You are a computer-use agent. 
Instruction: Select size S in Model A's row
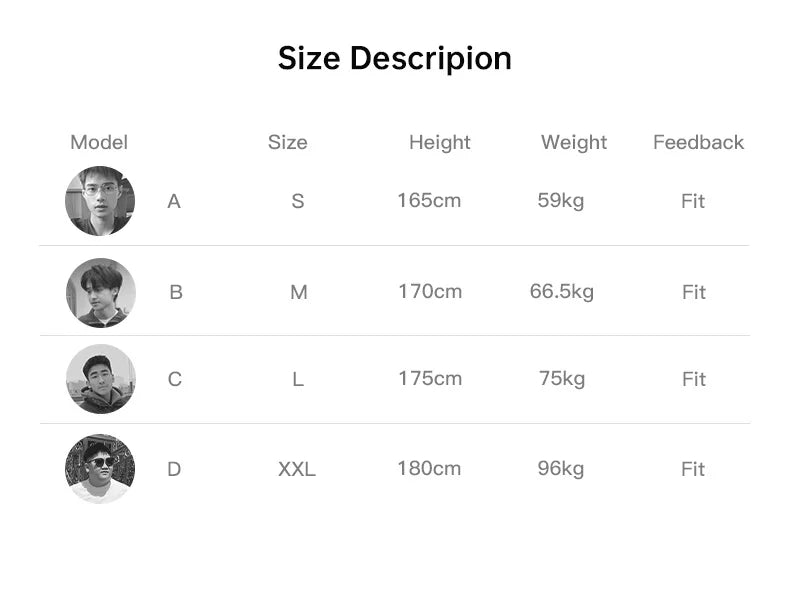tap(298, 201)
